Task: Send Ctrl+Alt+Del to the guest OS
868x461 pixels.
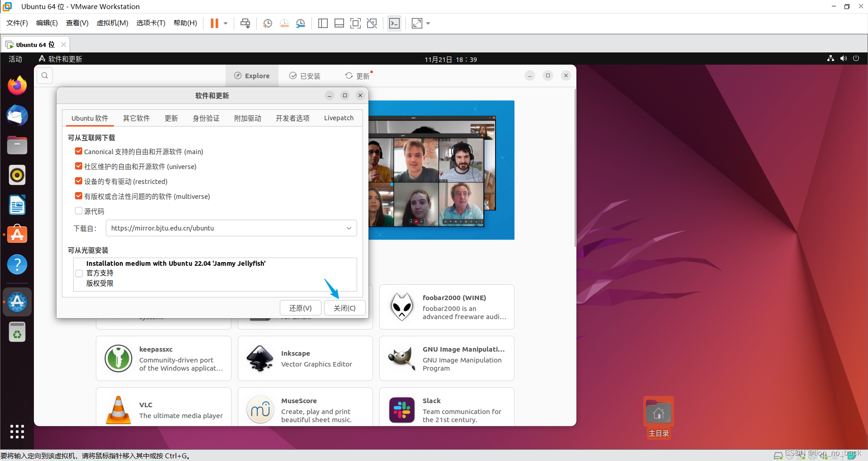Action: click(x=245, y=23)
